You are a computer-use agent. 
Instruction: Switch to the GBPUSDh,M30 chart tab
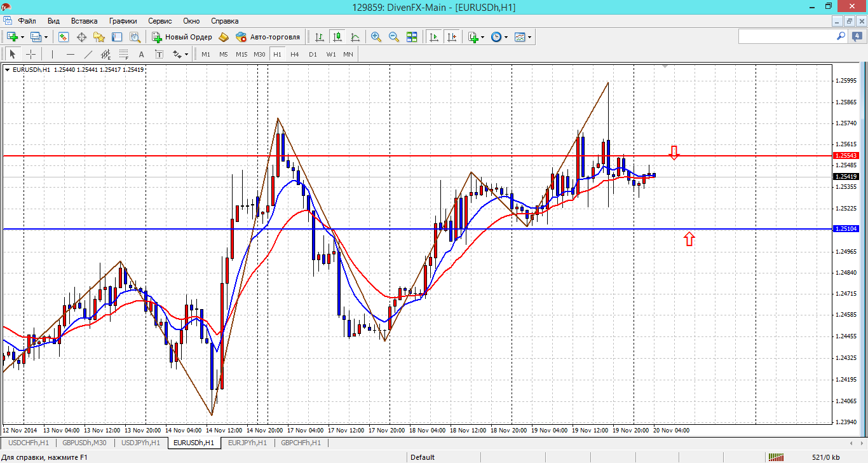pos(83,443)
